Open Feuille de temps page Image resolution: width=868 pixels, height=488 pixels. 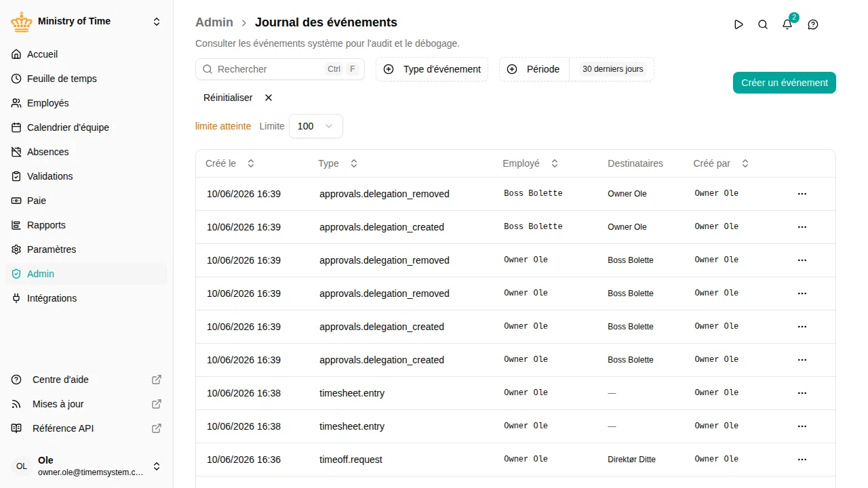pyautogui.click(x=86, y=79)
